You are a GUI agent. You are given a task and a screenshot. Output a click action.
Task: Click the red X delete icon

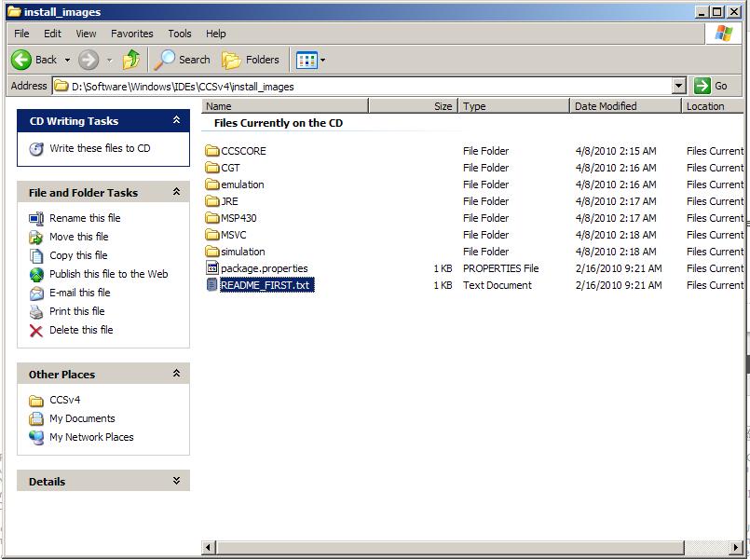point(36,331)
